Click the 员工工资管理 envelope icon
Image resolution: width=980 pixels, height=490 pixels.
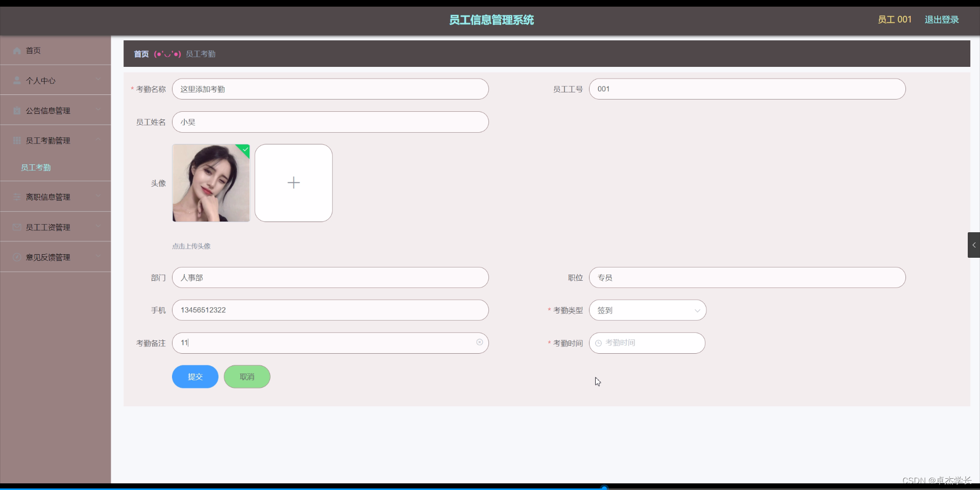16,227
